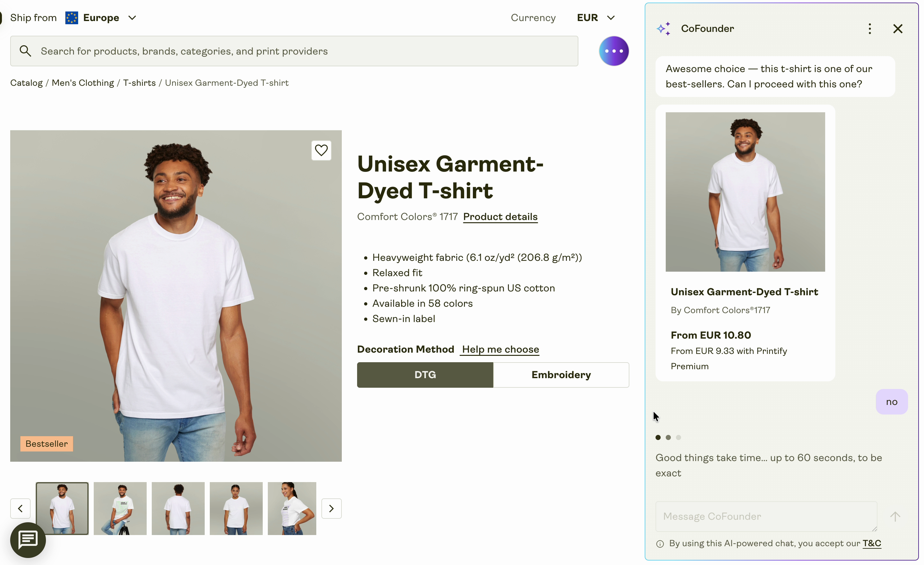This screenshot has width=924, height=565.
Task: Open CoFounder three-dot options menu
Action: pyautogui.click(x=869, y=29)
